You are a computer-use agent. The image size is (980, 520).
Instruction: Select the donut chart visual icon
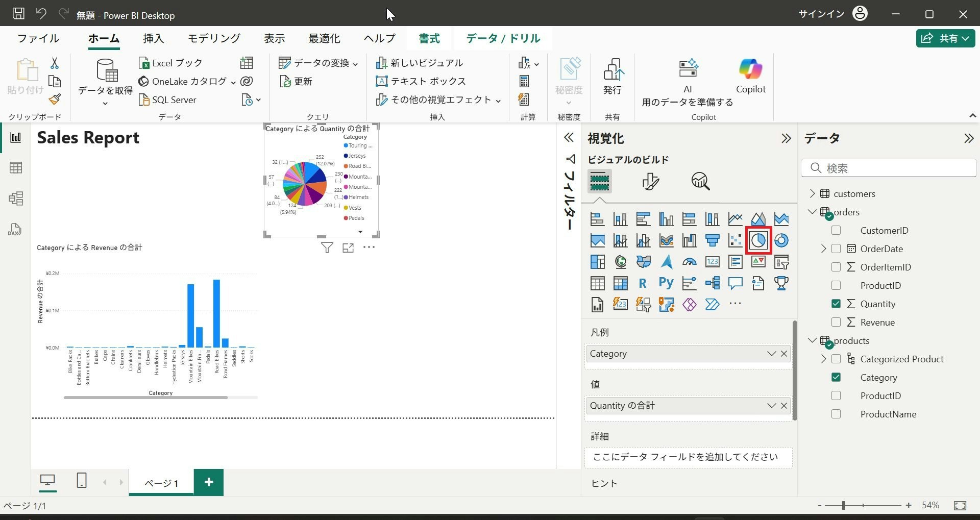click(x=781, y=240)
